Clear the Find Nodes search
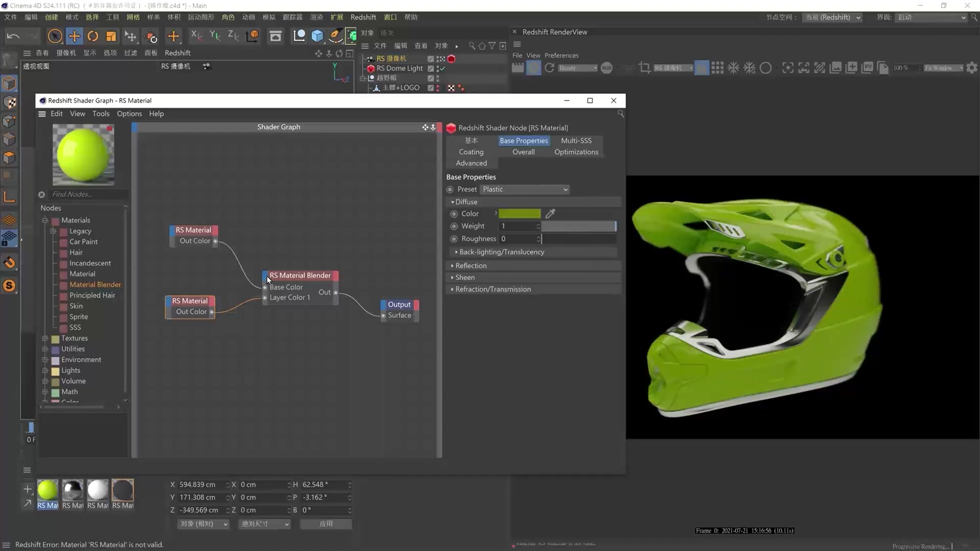 (x=42, y=194)
